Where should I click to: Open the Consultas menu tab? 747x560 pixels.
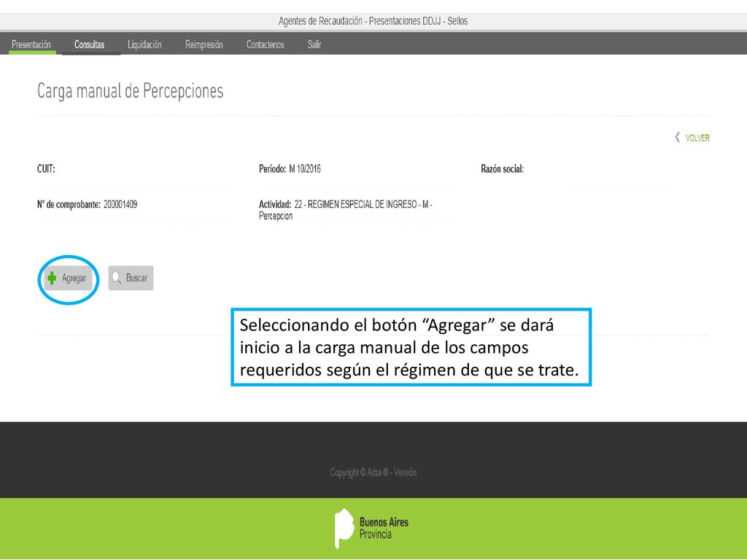[x=90, y=44]
